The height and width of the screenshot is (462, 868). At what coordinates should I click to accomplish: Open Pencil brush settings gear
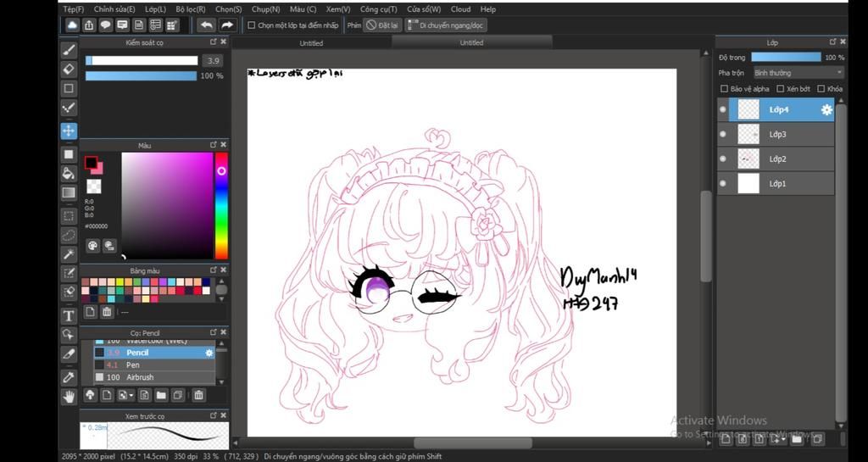[209, 353]
